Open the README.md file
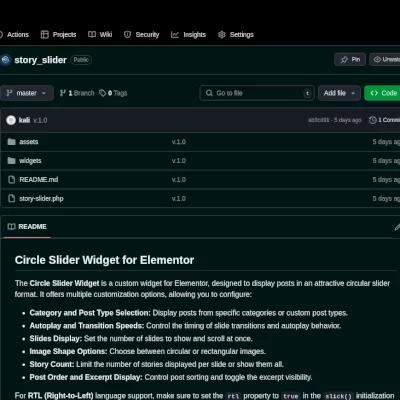The height and width of the screenshot is (400, 400). (x=39, y=180)
